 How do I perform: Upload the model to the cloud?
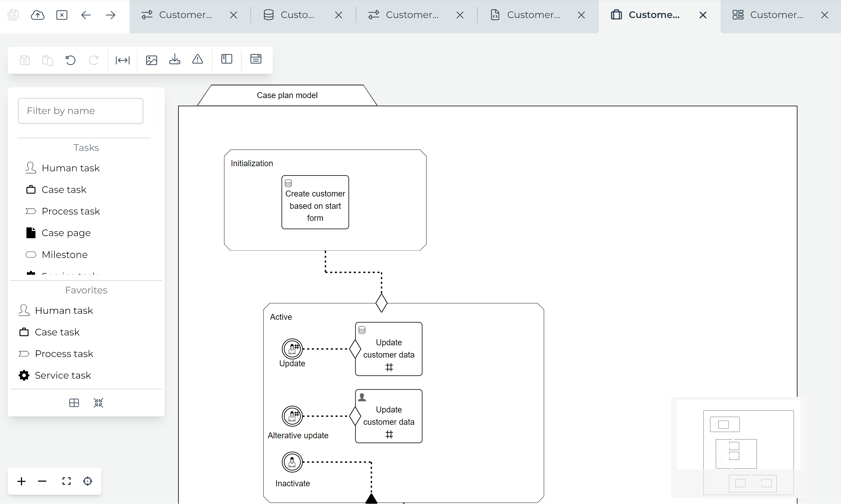(x=38, y=15)
